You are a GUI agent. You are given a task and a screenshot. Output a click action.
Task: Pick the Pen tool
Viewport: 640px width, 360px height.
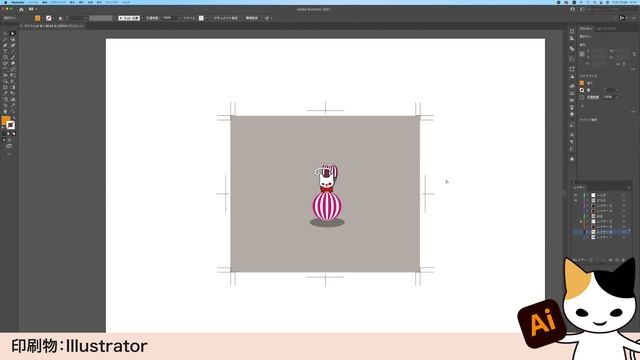5,45
